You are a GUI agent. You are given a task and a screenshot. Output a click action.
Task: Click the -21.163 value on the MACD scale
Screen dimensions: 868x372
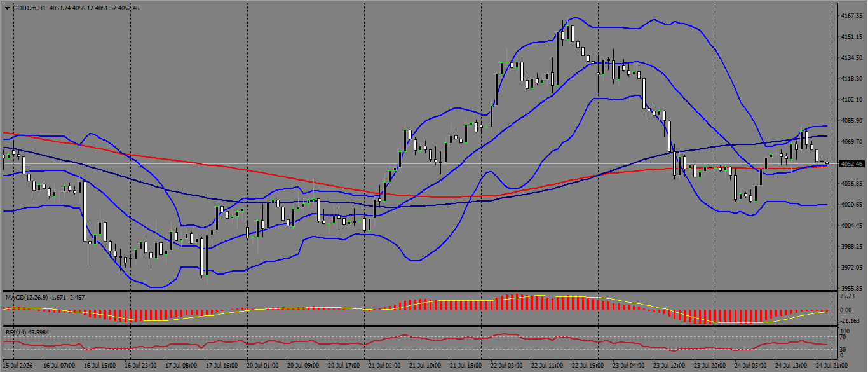point(849,320)
